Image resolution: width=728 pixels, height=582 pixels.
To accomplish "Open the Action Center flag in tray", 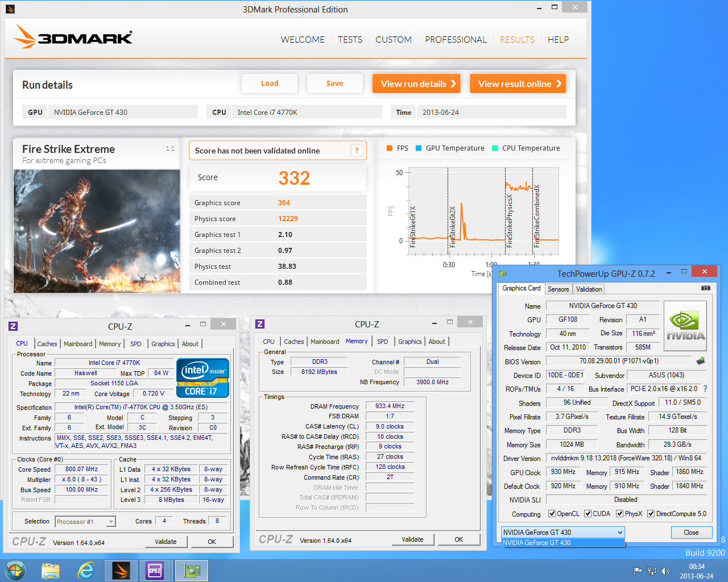I will point(638,571).
